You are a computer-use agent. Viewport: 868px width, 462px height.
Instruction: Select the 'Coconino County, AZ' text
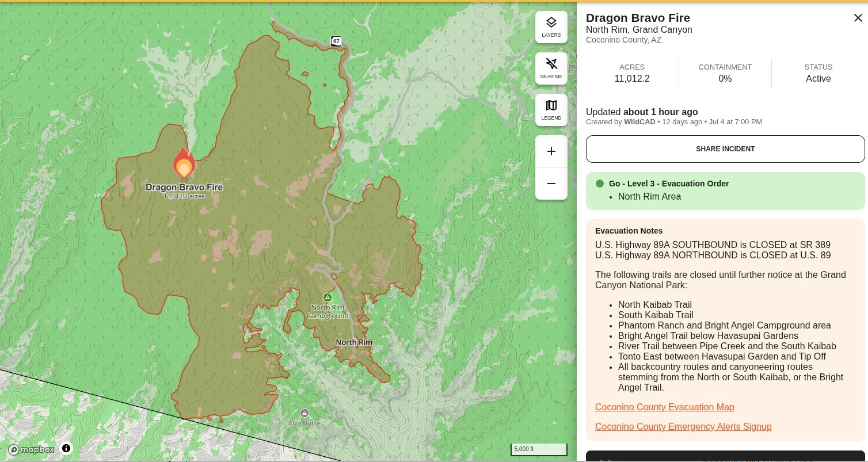(x=623, y=40)
